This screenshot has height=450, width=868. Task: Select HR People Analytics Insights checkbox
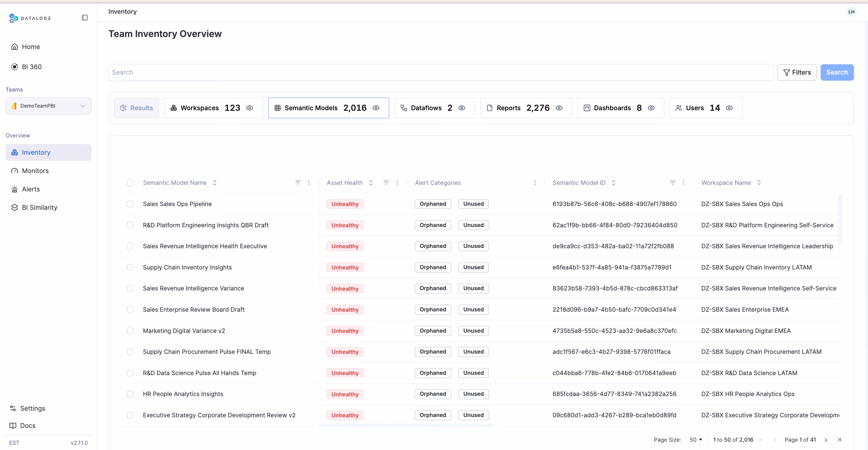130,394
